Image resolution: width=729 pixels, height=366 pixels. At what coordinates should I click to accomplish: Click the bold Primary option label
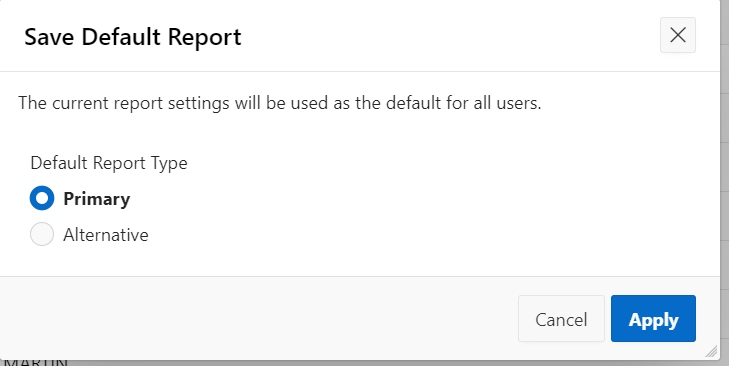[x=97, y=199]
